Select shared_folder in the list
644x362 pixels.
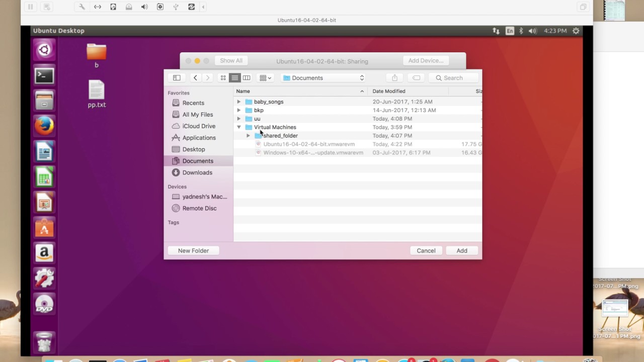coord(358,136)
